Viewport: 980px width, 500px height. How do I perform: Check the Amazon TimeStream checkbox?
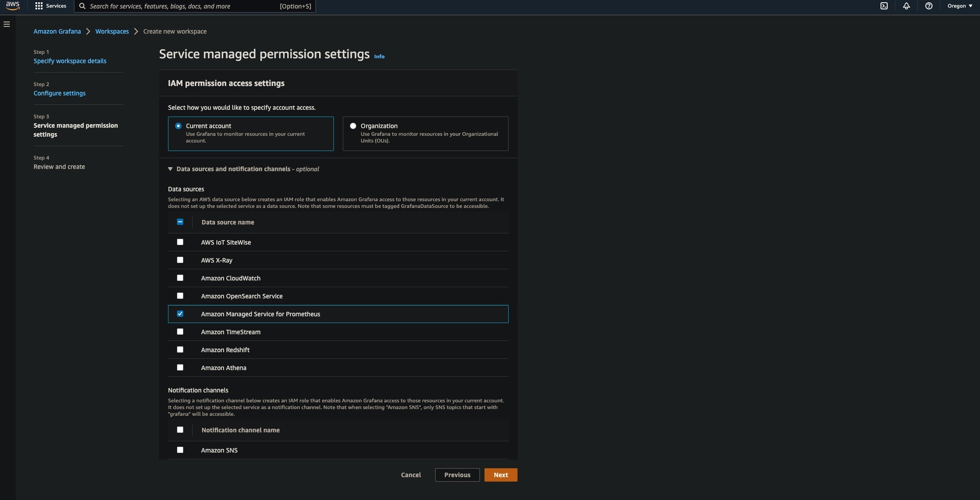180,332
